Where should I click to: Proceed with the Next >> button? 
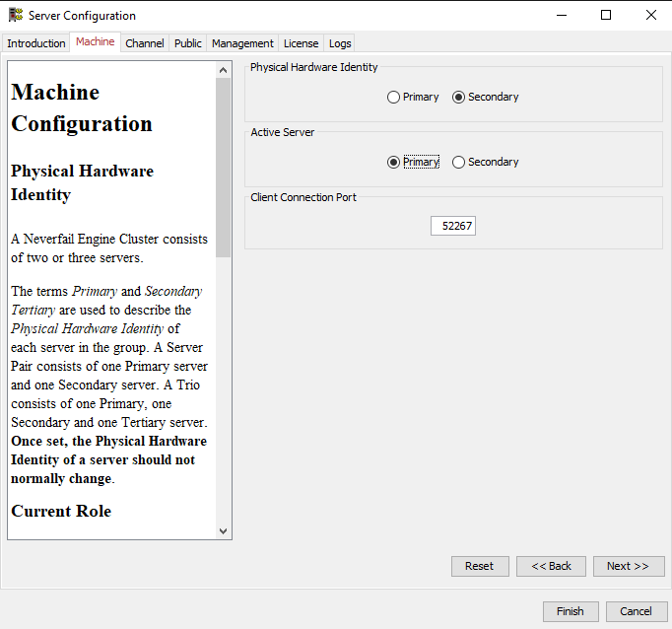[x=629, y=567]
